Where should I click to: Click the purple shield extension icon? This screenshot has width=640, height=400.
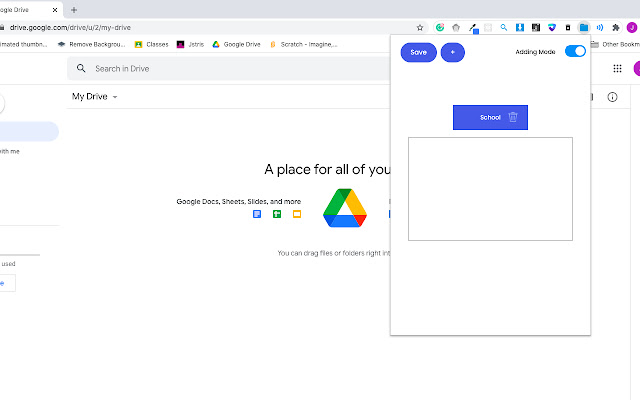[552, 28]
